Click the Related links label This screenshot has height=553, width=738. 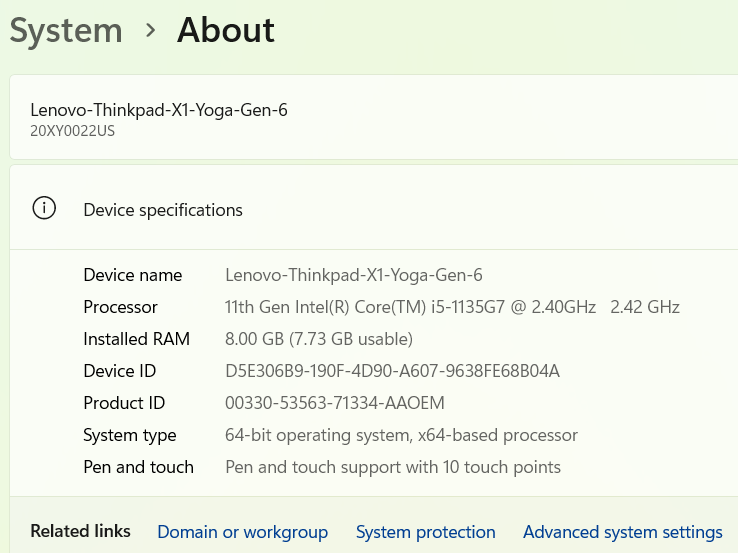[80, 531]
